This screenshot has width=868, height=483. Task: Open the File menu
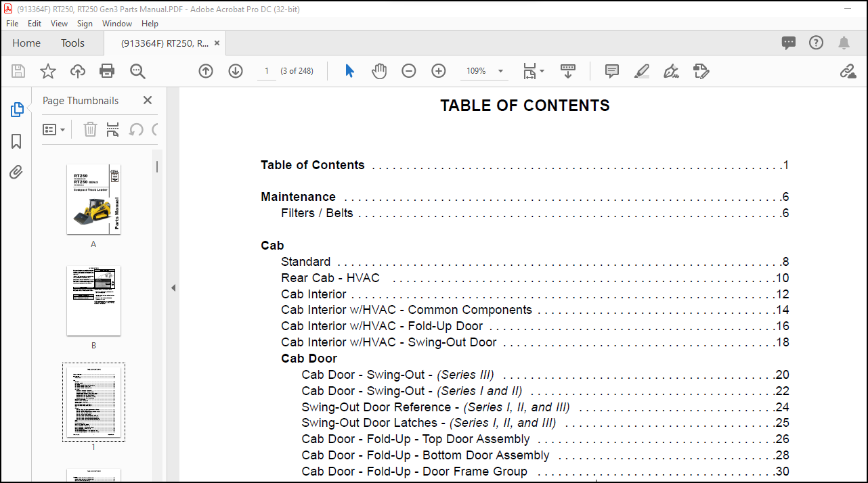click(x=12, y=23)
